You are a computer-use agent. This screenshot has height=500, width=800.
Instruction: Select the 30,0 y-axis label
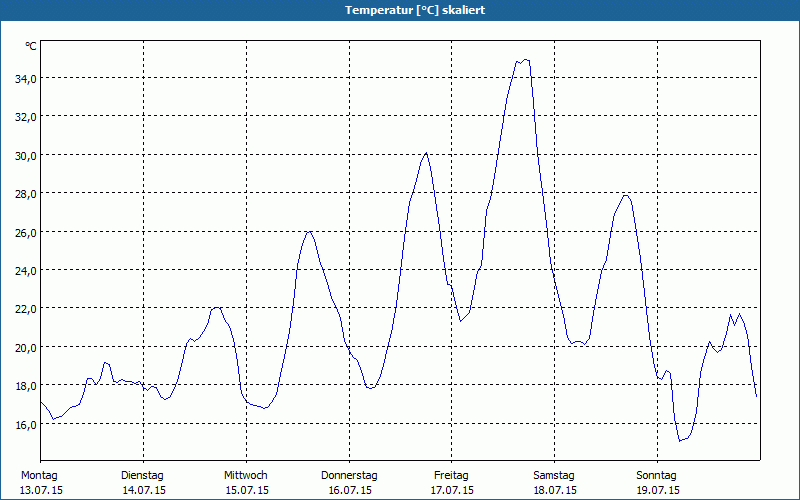pos(23,155)
